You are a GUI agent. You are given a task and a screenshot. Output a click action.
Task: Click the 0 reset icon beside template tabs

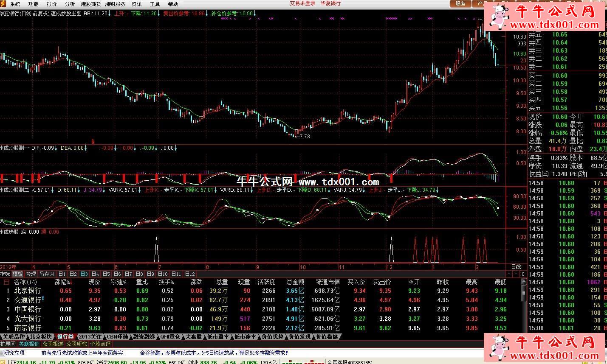523,274
